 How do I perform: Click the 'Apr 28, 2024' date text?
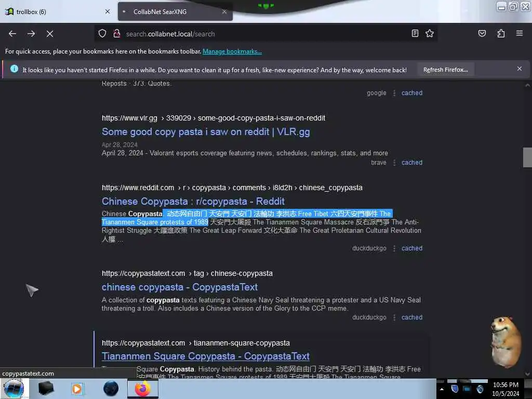click(x=119, y=145)
